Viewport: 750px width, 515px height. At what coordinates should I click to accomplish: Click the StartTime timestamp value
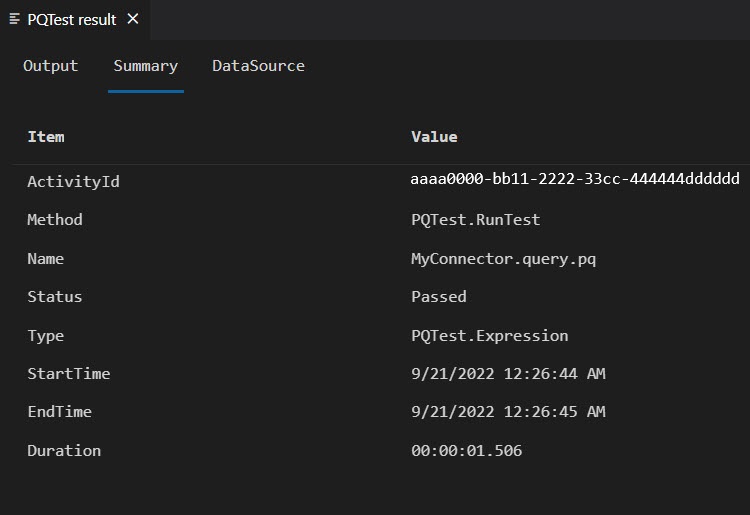point(508,374)
